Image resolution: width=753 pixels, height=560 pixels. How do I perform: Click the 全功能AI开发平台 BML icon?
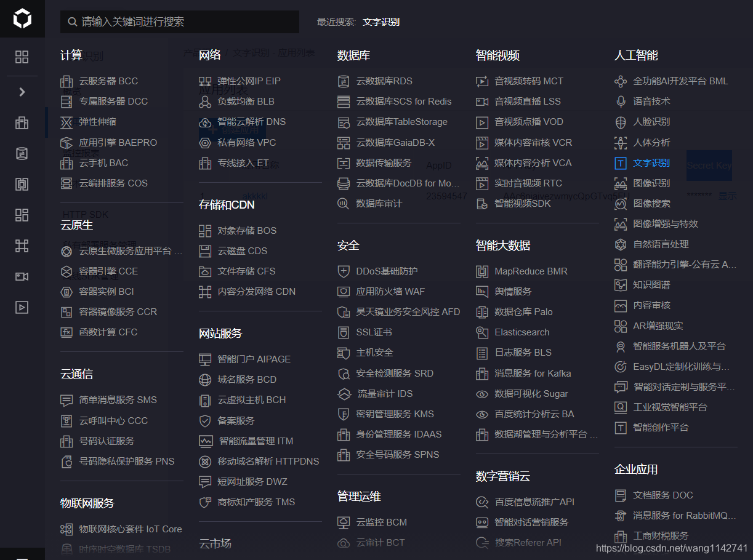click(621, 81)
